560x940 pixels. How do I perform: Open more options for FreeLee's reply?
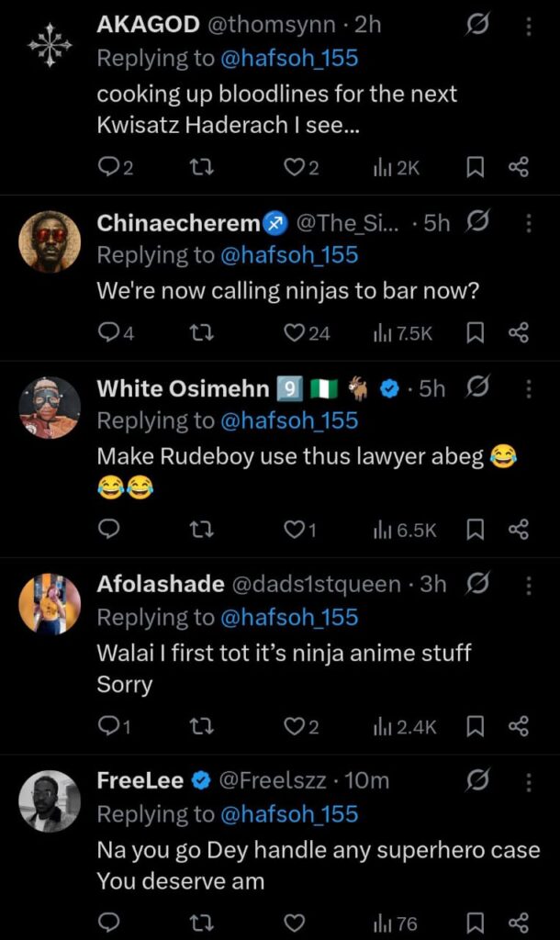[x=529, y=781]
